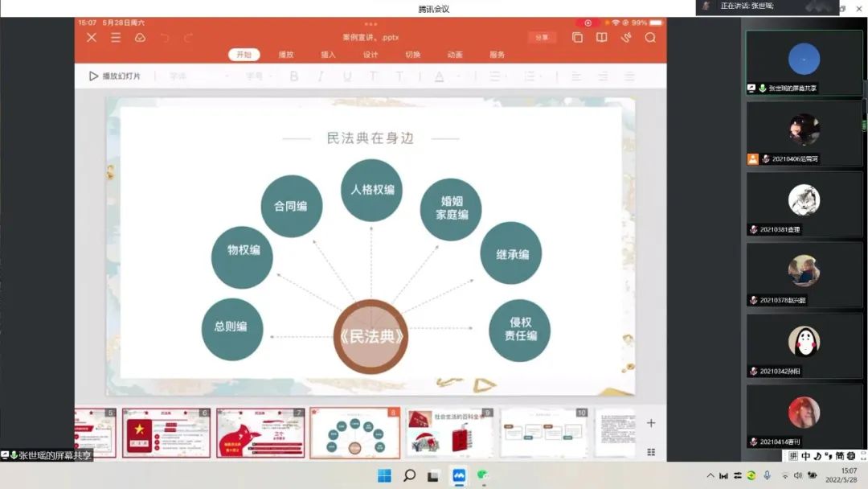Open the font size dropdown
The height and width of the screenshot is (489, 868).
coord(259,76)
